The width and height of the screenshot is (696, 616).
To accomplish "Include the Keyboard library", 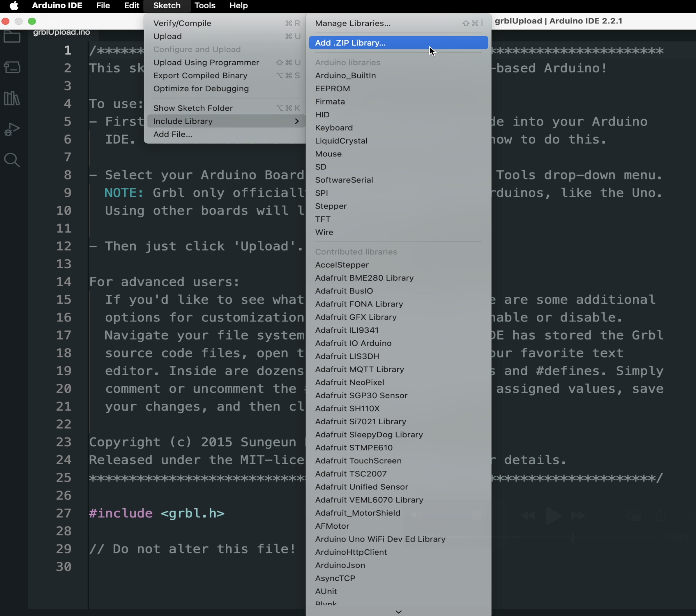I will [x=398, y=128].
